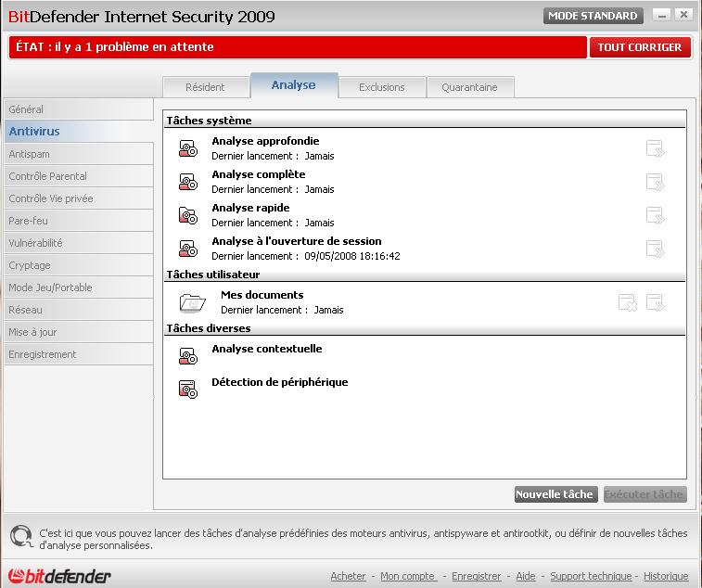The height and width of the screenshot is (588, 702).
Task: Click the help info icon at bottom
Action: [21, 536]
